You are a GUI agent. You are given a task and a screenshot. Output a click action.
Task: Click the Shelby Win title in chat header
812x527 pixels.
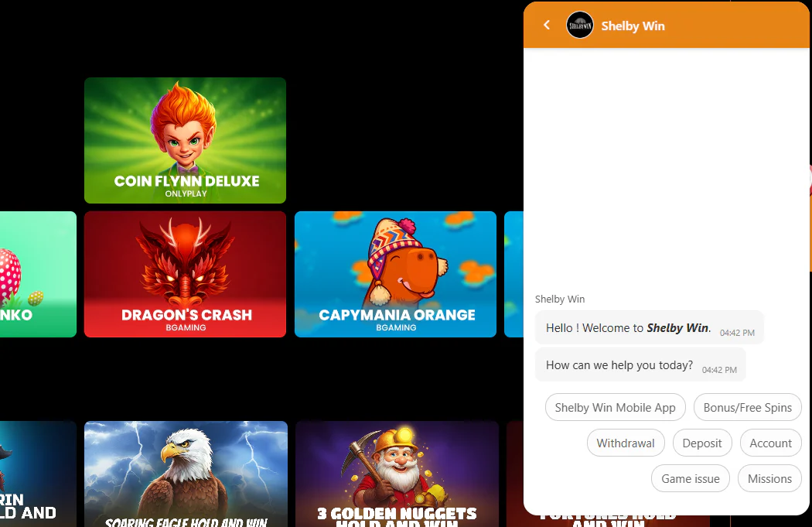pos(633,26)
